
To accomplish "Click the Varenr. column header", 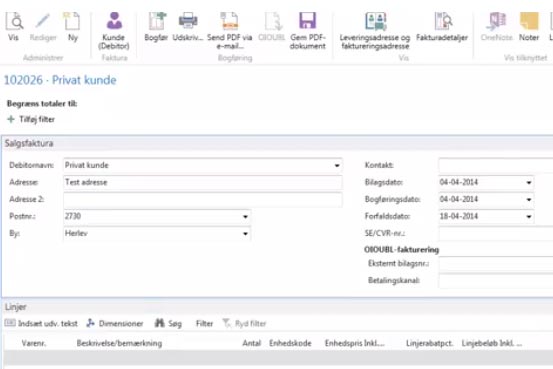I will click(34, 343).
